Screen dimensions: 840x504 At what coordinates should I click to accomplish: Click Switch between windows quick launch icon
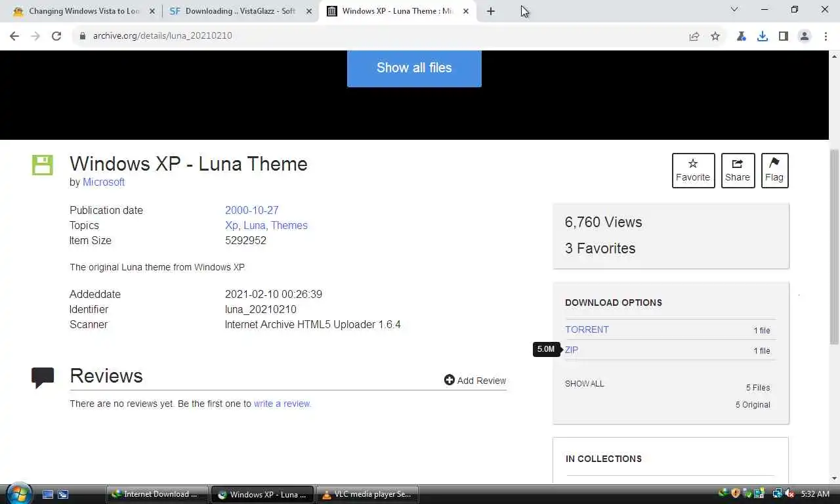click(x=63, y=494)
